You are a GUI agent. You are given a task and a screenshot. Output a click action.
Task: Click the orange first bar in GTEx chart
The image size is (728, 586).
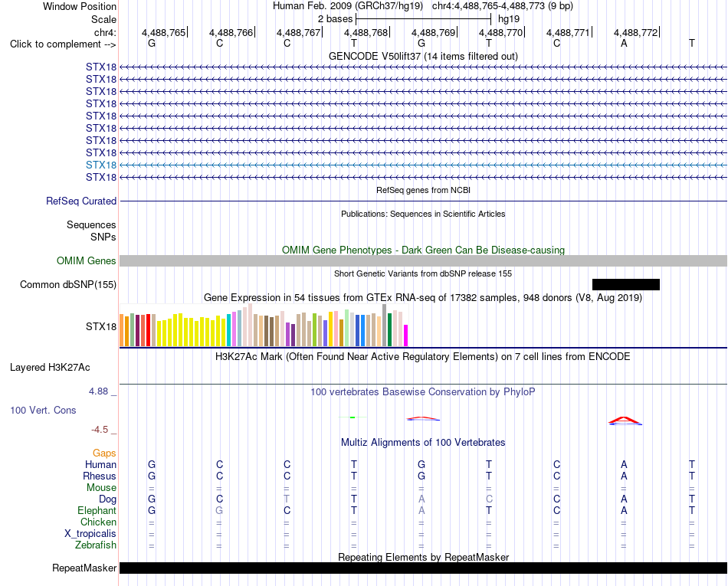pyautogui.click(x=122, y=330)
